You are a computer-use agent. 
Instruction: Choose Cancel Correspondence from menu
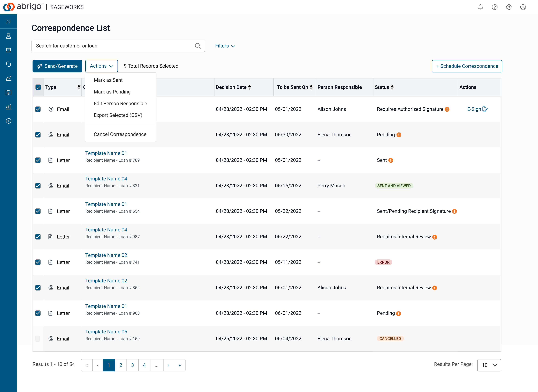120,134
